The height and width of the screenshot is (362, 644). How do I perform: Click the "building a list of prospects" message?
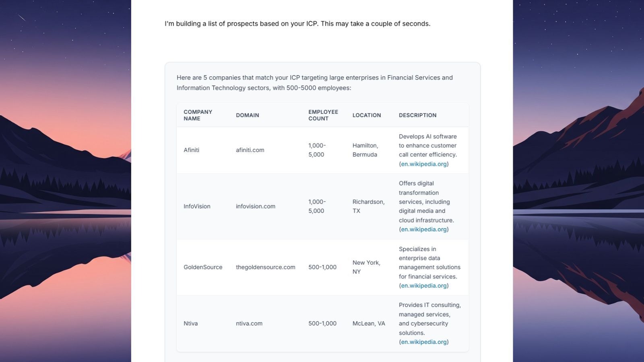(x=297, y=24)
